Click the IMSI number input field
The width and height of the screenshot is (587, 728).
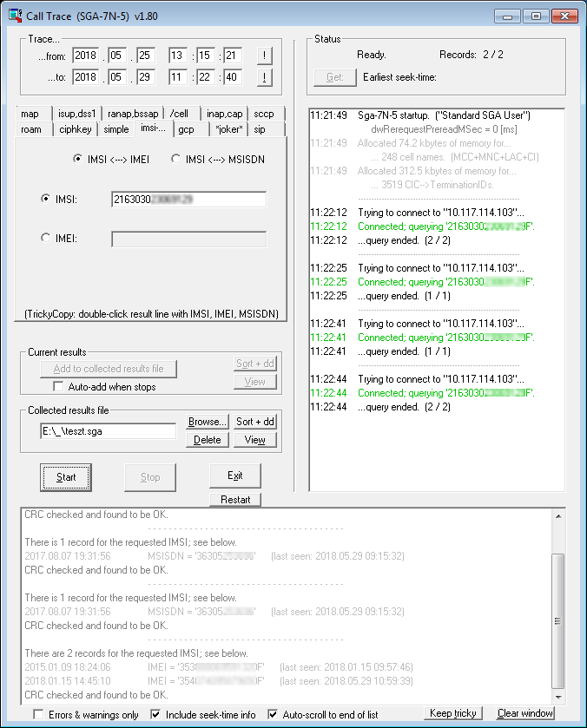point(188,200)
